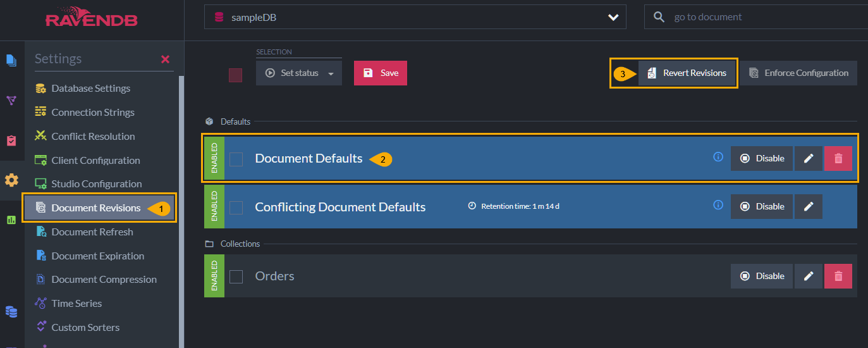Open Document Expiration menu item

(x=98, y=256)
